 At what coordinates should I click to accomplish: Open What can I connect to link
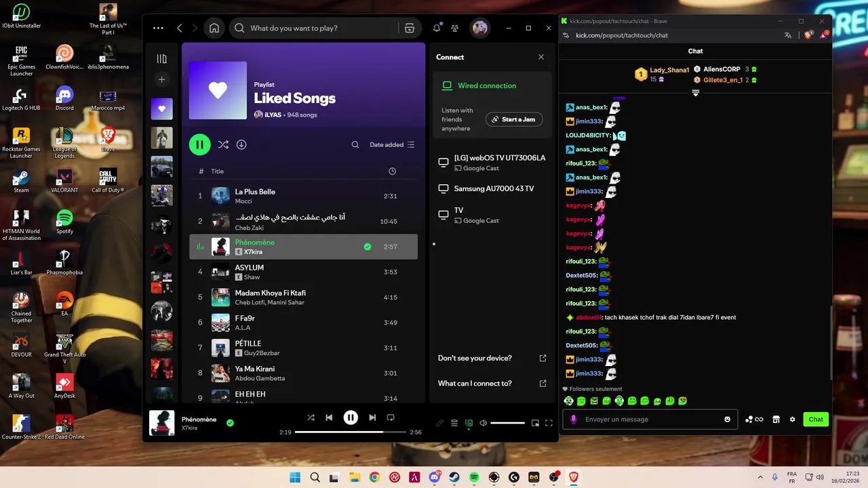coord(492,384)
